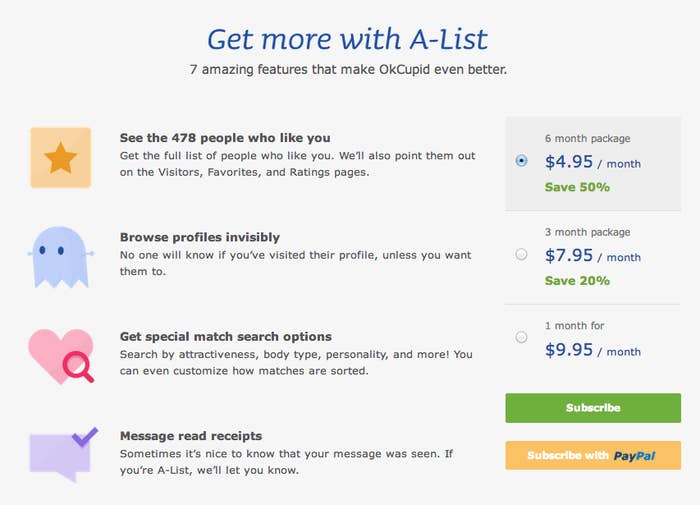Screen dimensions: 700x505
Task: Click the $4.95 / month price
Action: [592, 162]
